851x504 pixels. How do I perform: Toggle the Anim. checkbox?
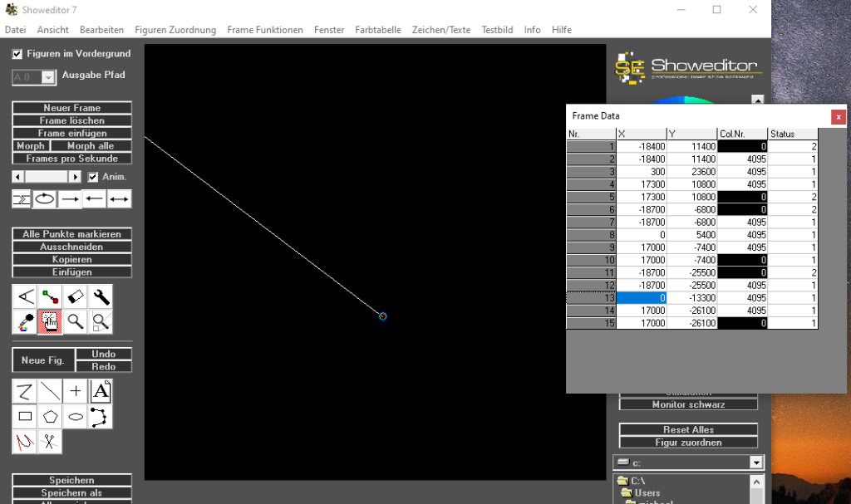tap(92, 177)
